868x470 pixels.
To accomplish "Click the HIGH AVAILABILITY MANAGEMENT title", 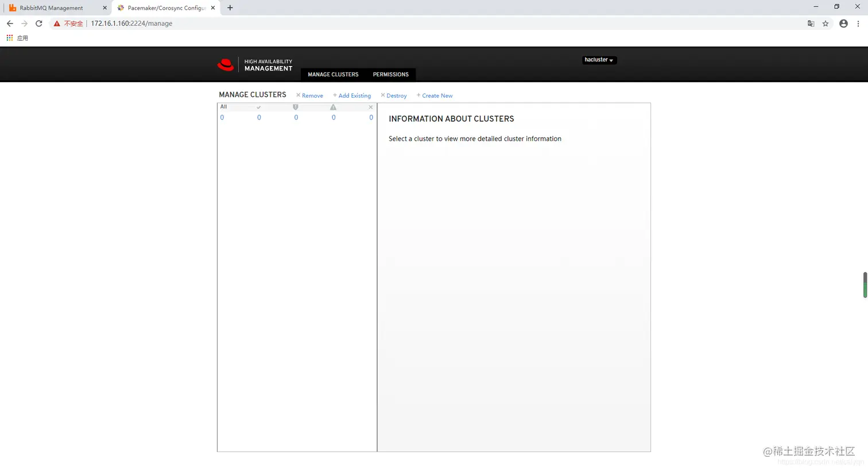I will point(268,65).
